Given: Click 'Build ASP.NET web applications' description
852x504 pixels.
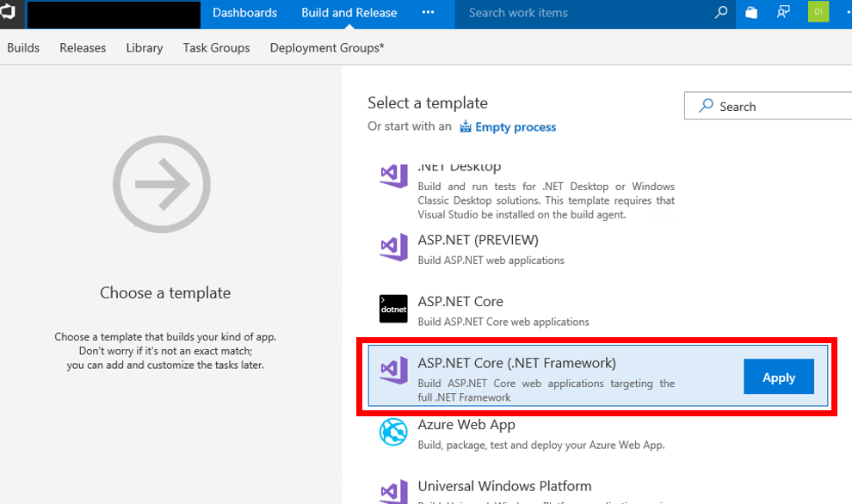Looking at the screenshot, I should pyautogui.click(x=491, y=261).
